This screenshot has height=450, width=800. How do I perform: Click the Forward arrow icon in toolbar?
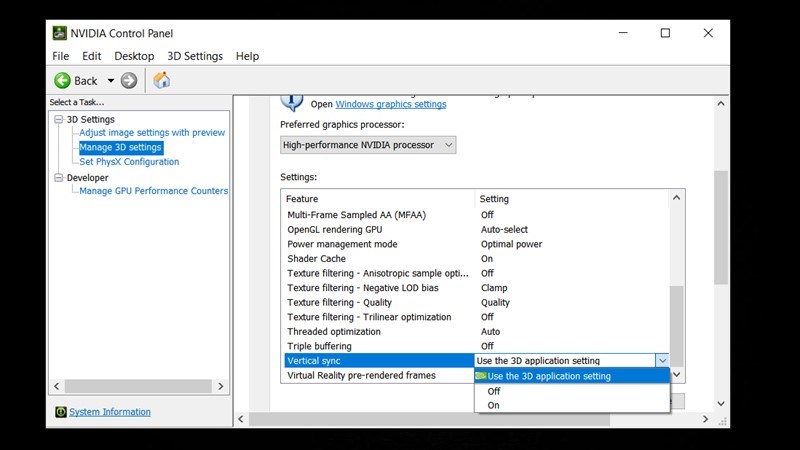coord(129,81)
